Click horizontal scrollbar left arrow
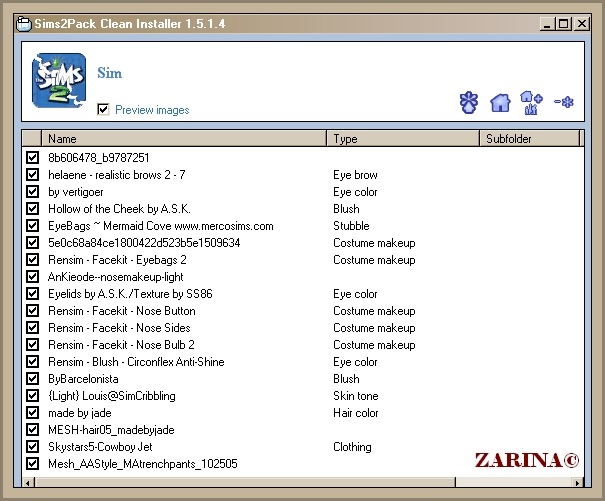Screen dimensions: 605x501 (28, 483)
